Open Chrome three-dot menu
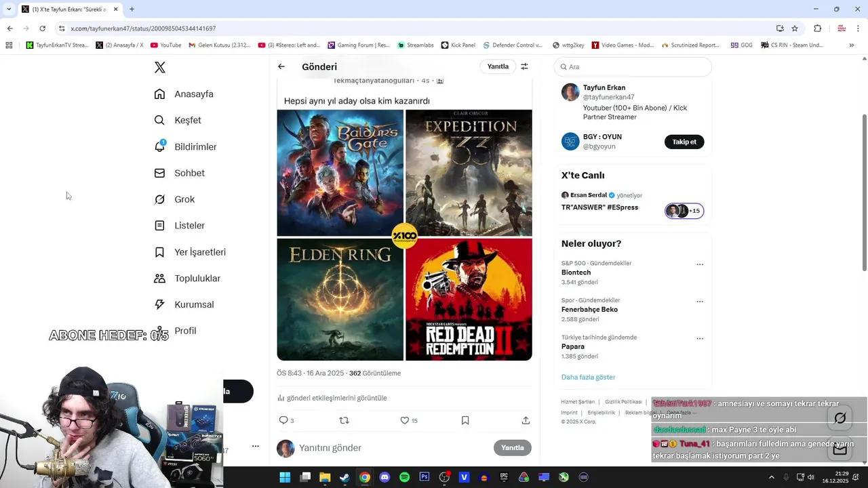This screenshot has width=868, height=488. [x=858, y=28]
